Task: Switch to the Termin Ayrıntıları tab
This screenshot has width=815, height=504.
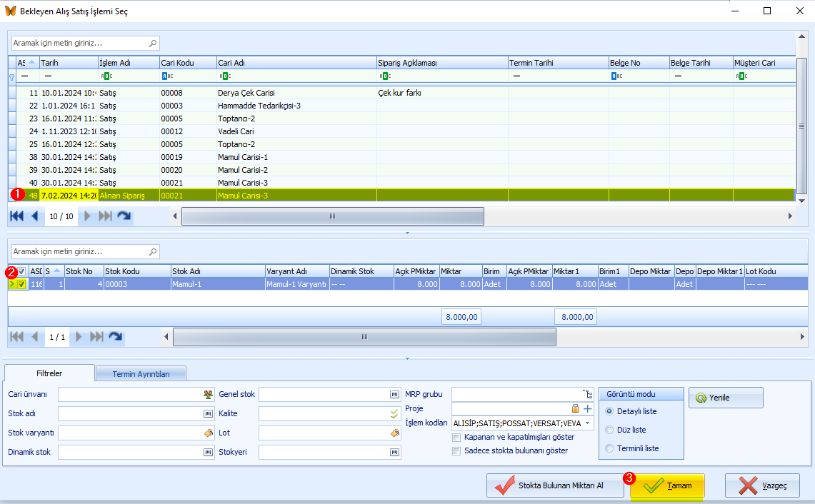Action: click(x=141, y=374)
